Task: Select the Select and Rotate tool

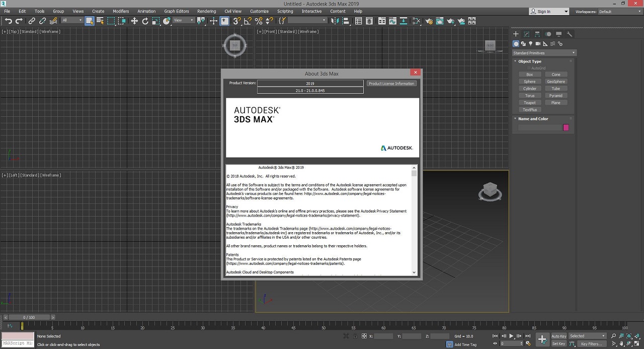Action: pyautogui.click(x=145, y=21)
